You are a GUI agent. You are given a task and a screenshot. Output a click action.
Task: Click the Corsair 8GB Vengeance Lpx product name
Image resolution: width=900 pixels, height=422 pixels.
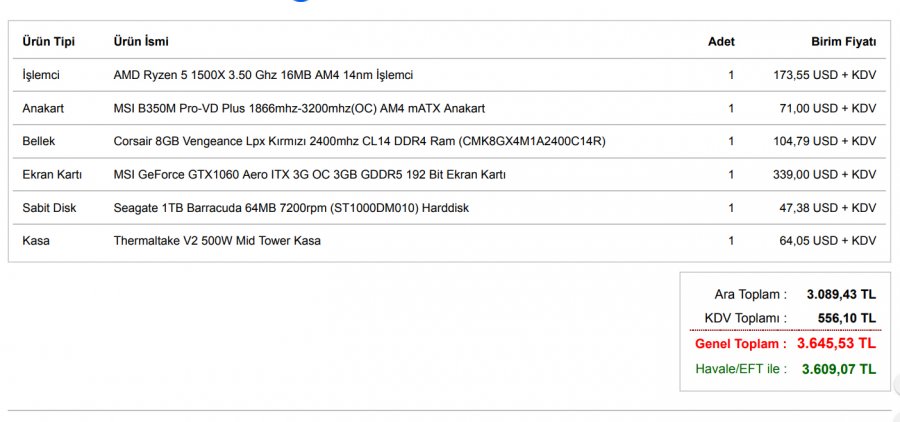[x=359, y=141]
